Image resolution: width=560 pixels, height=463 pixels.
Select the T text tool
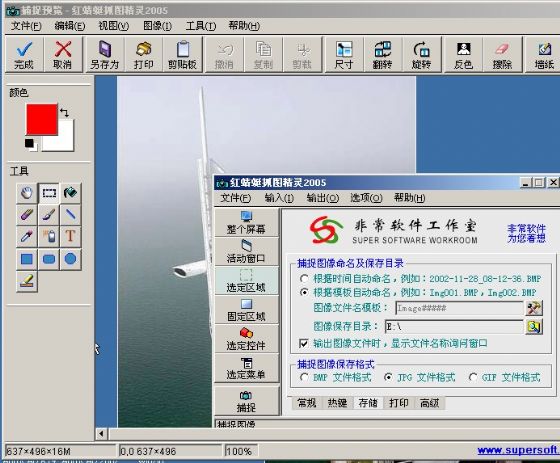(x=71, y=237)
